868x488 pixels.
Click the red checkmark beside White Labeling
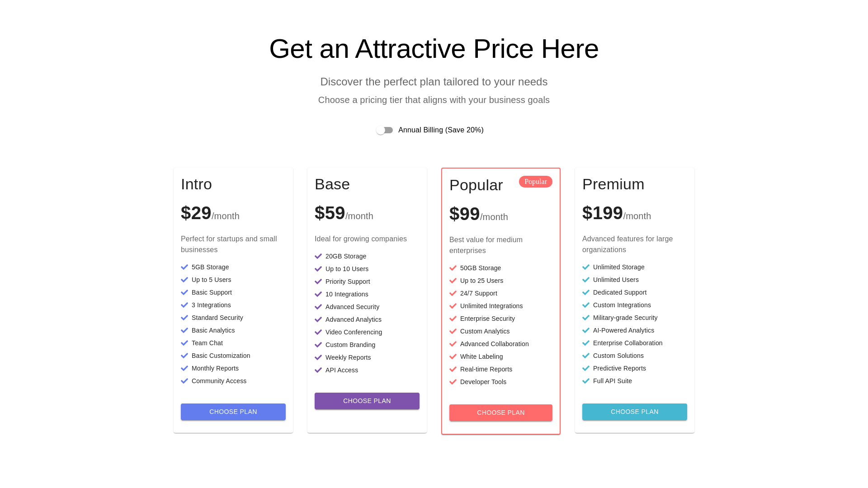(453, 357)
